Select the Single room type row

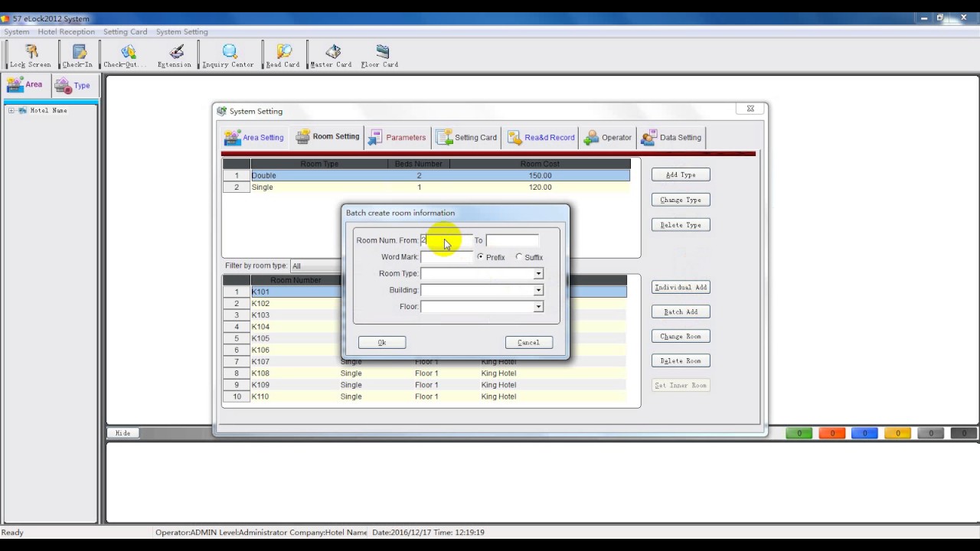pyautogui.click(x=426, y=187)
